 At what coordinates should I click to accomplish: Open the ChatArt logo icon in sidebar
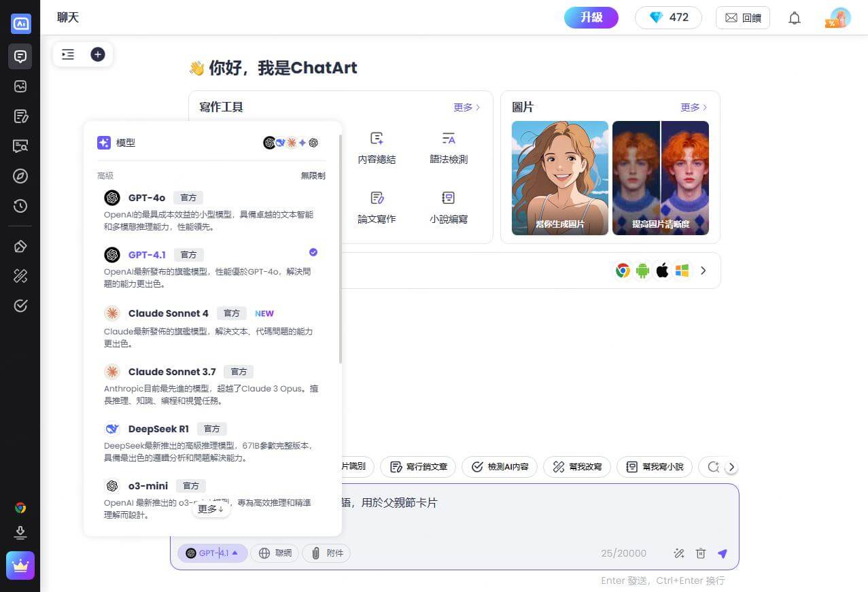click(x=20, y=23)
